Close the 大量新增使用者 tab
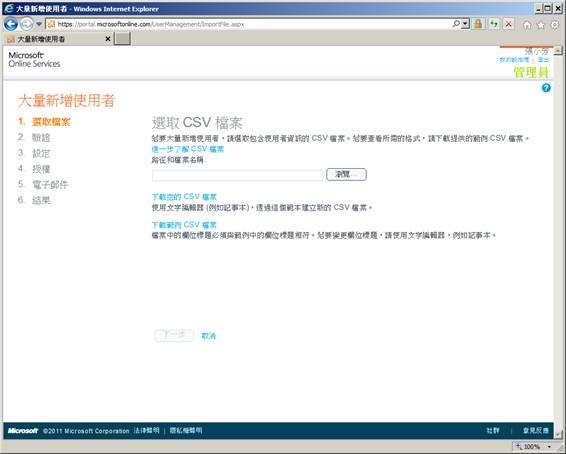 click(x=108, y=39)
